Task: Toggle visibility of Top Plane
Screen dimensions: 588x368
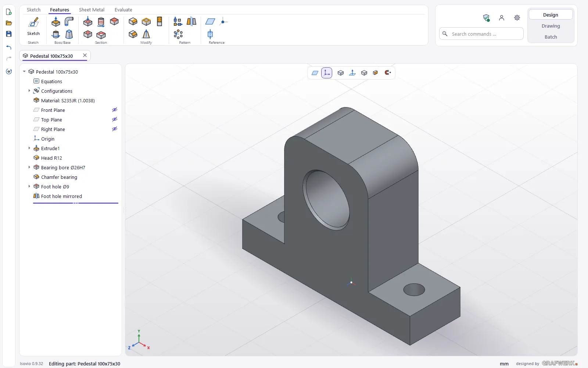Action: [115, 119]
